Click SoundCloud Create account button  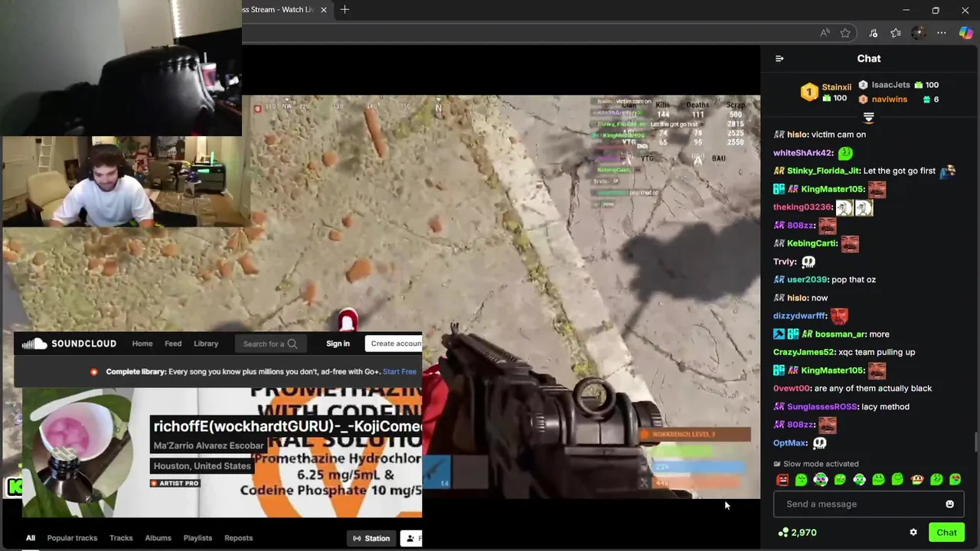click(394, 344)
